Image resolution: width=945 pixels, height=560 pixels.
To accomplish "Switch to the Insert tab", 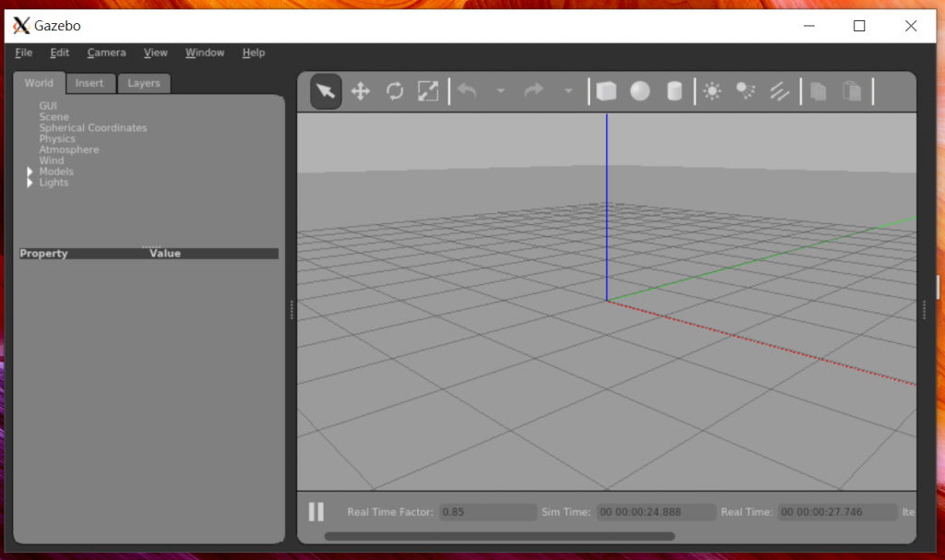I will pos(90,83).
